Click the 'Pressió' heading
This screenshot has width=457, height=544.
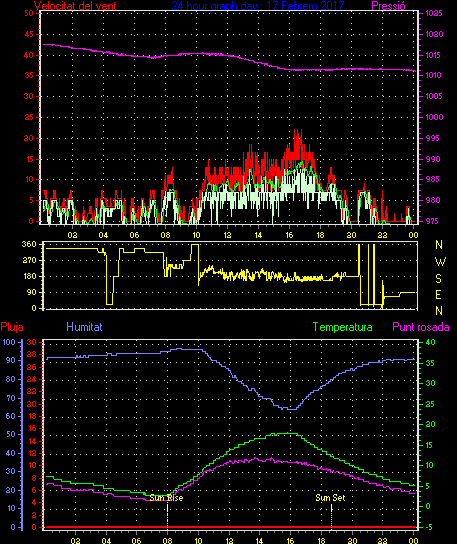[388, 5]
